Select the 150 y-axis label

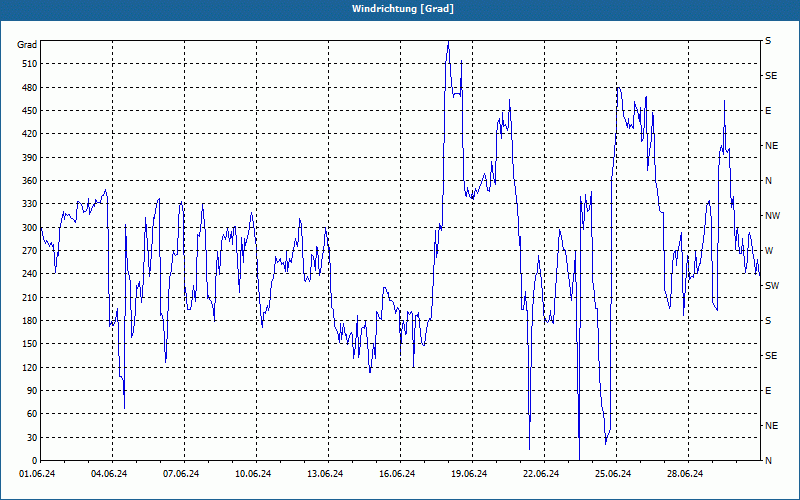pos(30,344)
